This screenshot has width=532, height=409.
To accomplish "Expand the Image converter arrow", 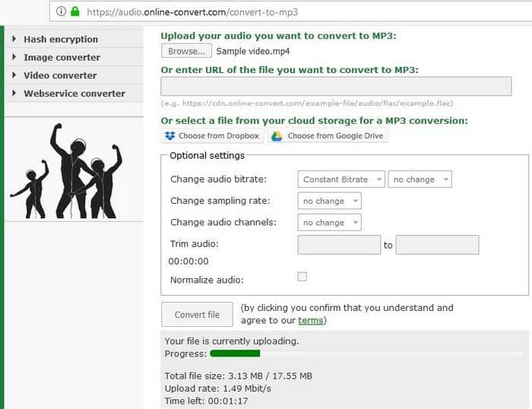I will coord(15,57).
